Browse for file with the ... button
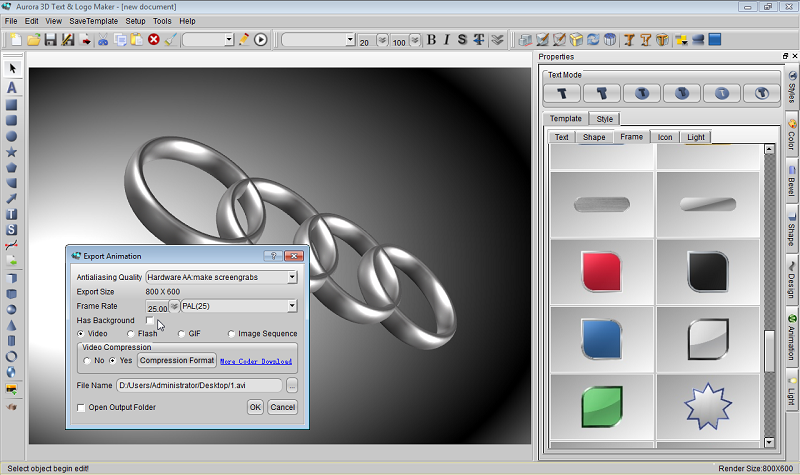 (x=292, y=386)
